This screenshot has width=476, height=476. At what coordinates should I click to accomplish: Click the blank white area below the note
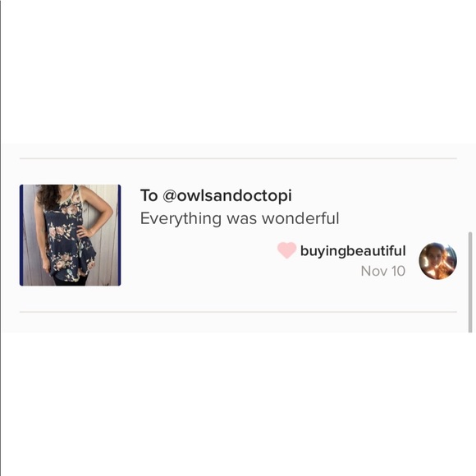(x=238, y=404)
